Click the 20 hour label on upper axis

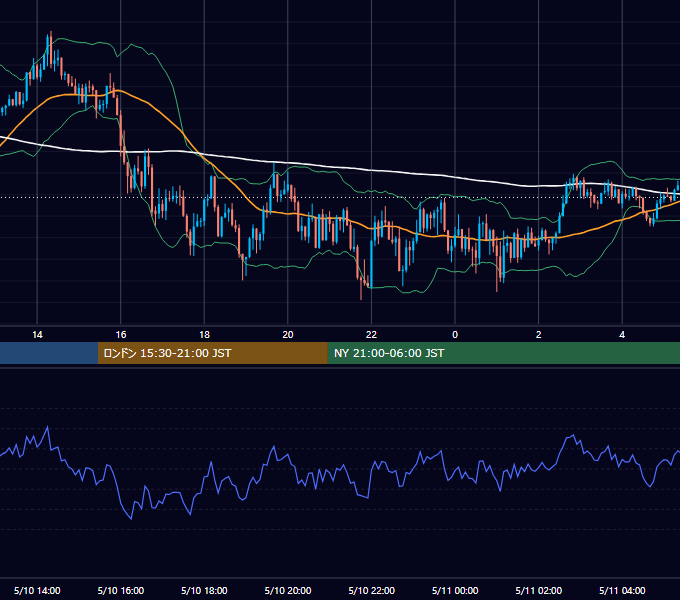tap(288, 335)
